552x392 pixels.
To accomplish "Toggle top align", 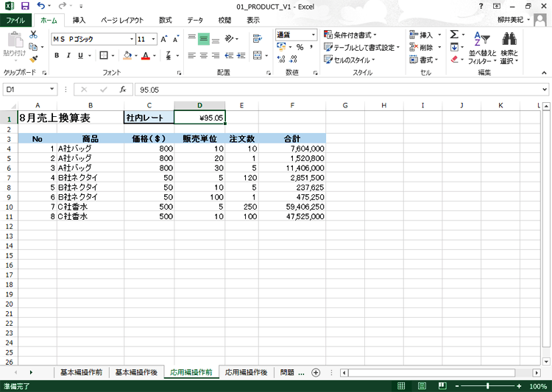I will [192, 38].
